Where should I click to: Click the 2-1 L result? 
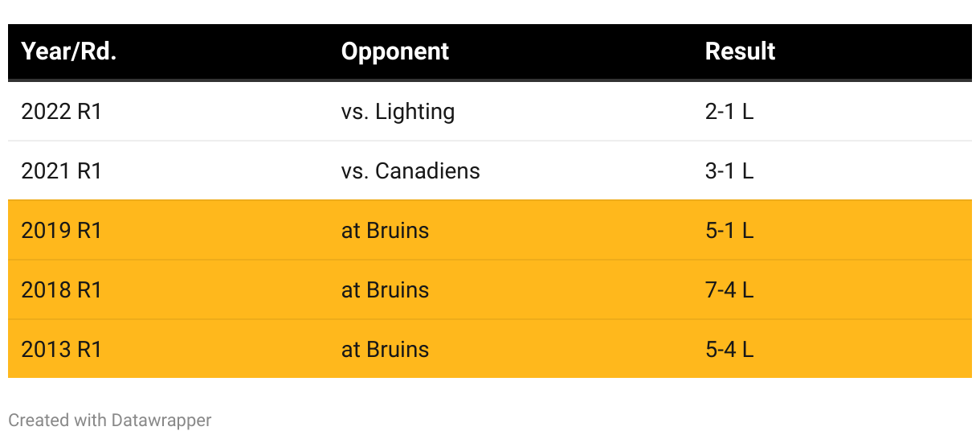729,112
